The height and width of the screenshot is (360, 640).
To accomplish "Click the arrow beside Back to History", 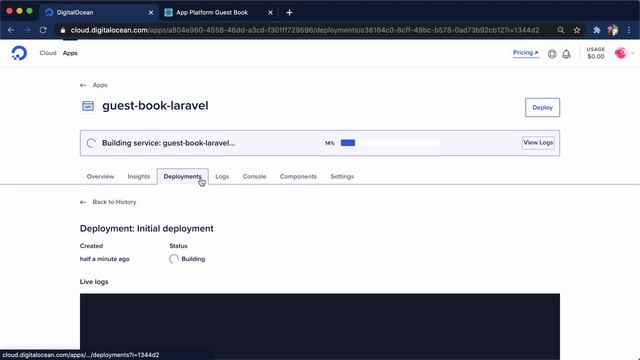I will [x=83, y=202].
